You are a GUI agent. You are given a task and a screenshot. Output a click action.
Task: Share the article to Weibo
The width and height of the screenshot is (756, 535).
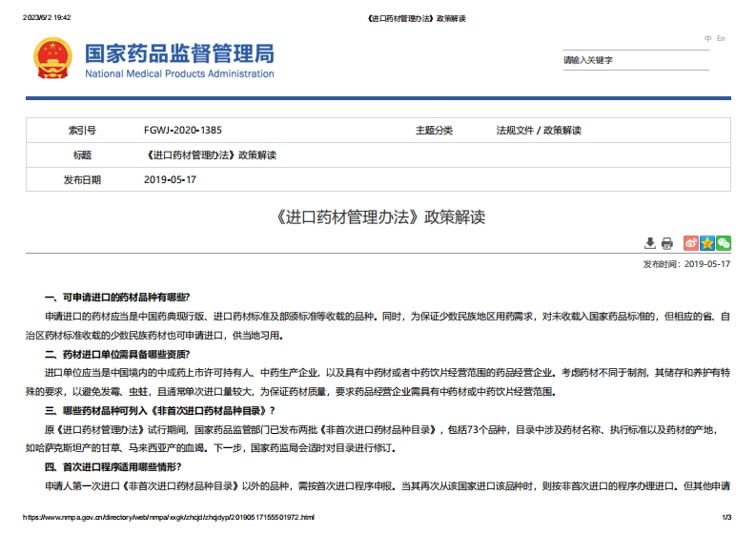pyautogui.click(x=691, y=243)
